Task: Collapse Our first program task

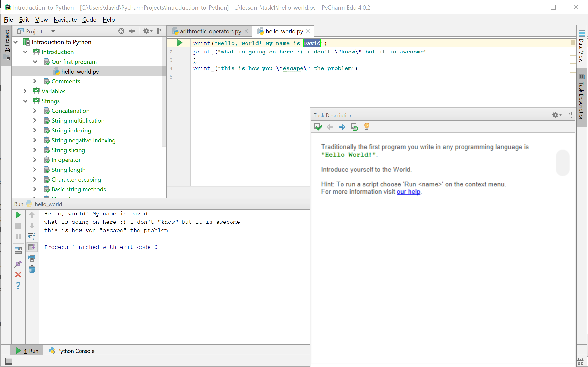Action: point(35,62)
